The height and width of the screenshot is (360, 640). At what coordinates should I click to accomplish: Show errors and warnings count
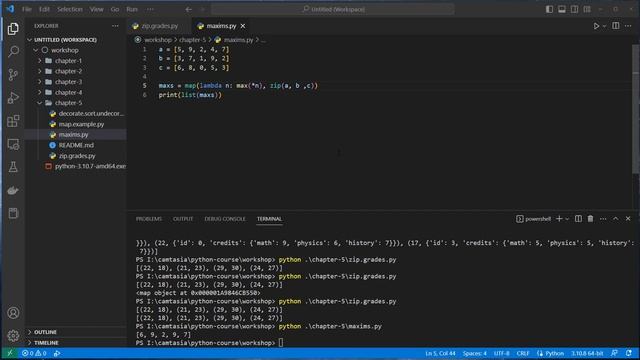click(x=34, y=353)
